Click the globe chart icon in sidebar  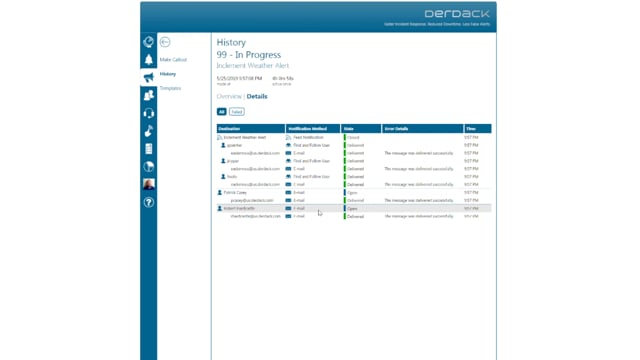tap(149, 167)
